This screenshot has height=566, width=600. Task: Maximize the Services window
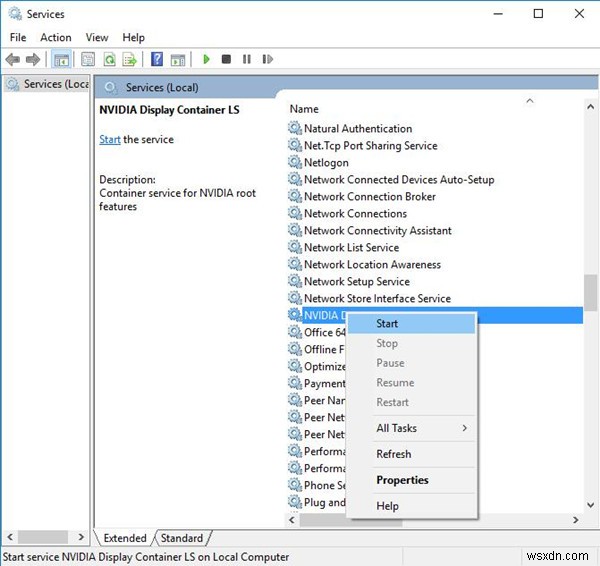tap(538, 14)
